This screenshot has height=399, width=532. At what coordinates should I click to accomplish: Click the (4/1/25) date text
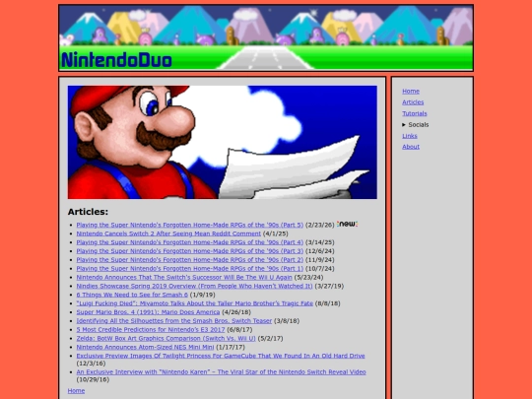[276, 233]
